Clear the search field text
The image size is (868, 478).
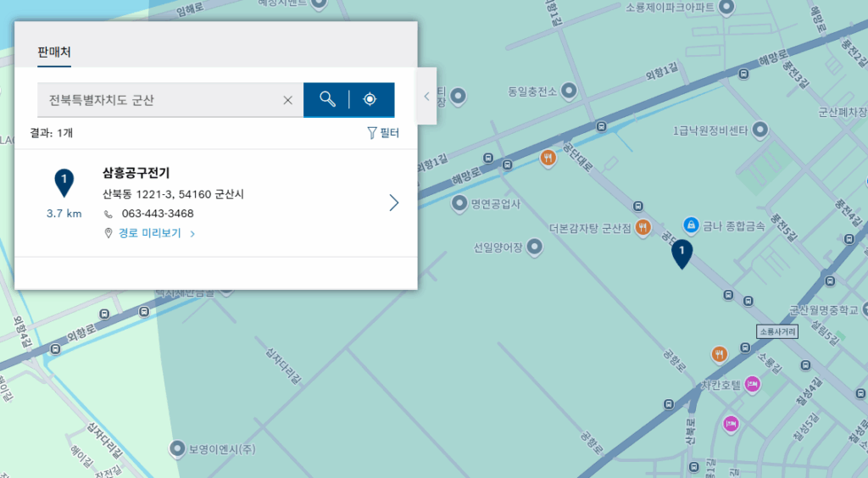288,100
